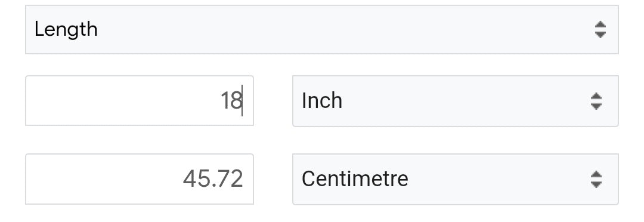The height and width of the screenshot is (222, 644).
Task: Click empty area left of 18 in input
Action: 122,101
